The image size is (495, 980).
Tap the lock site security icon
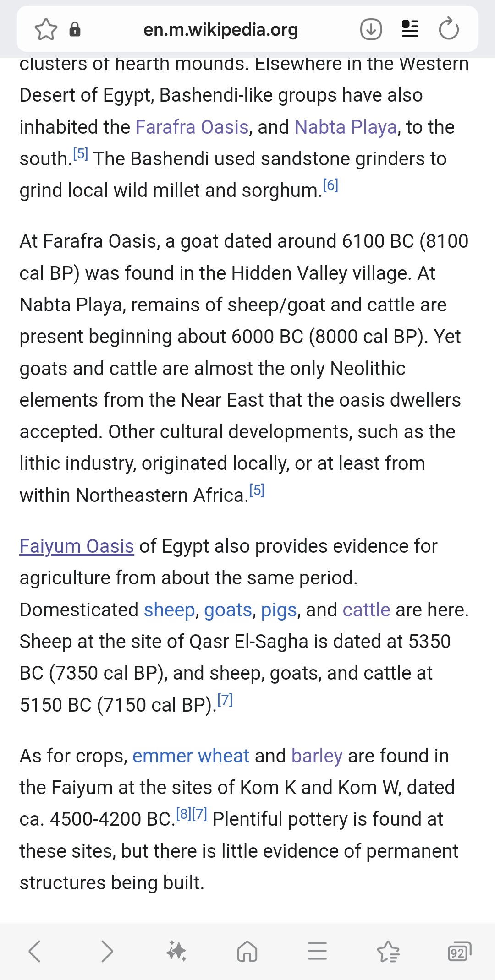click(x=75, y=30)
